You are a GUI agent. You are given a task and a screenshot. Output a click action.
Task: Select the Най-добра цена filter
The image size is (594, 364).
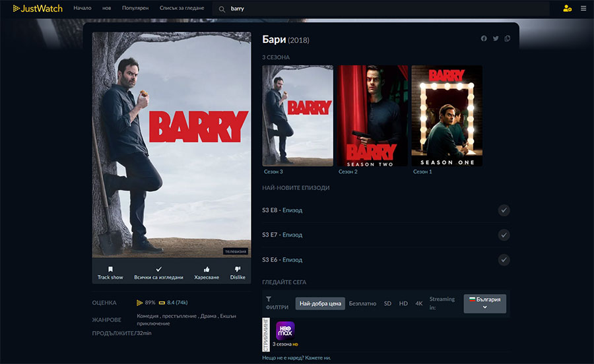pyautogui.click(x=320, y=303)
